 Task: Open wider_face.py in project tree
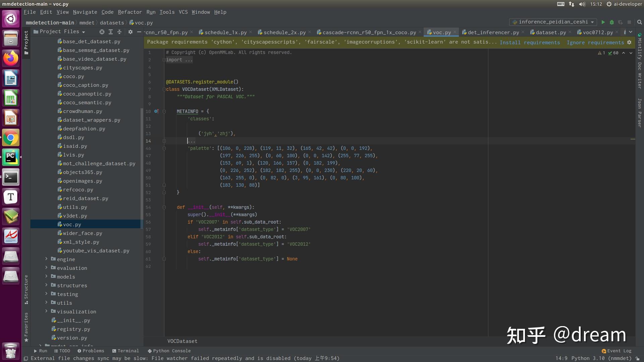[x=83, y=233]
